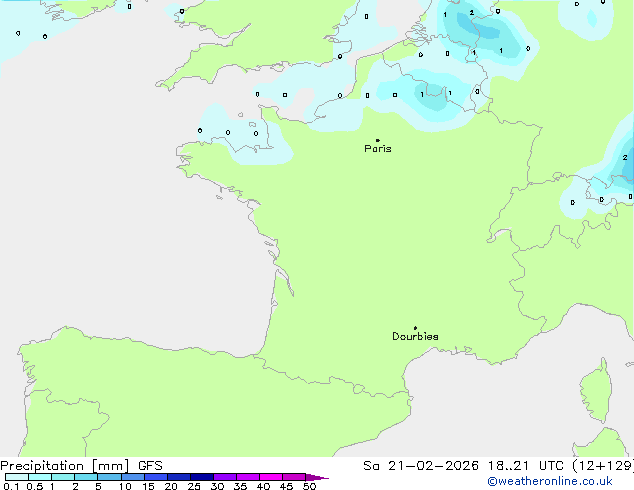Click the legend value 50
This screenshot has height=490, width=634.
point(309,486)
